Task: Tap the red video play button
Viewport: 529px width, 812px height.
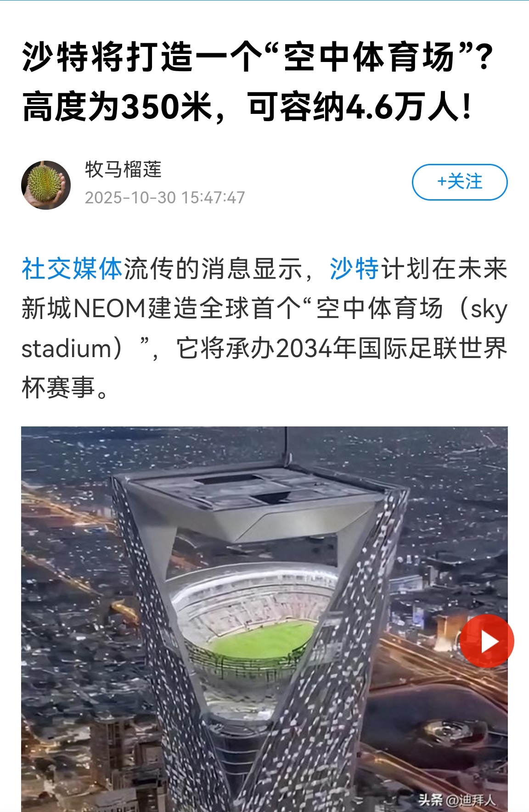Action: tap(487, 641)
